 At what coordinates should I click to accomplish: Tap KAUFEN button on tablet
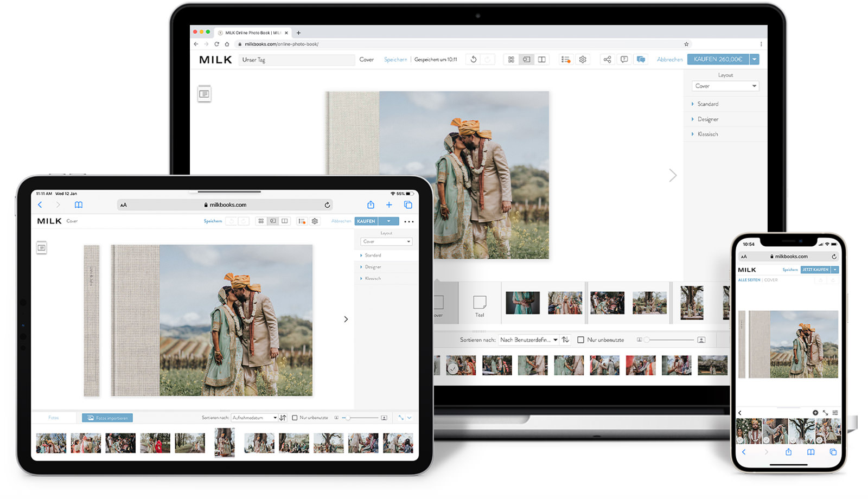366,221
